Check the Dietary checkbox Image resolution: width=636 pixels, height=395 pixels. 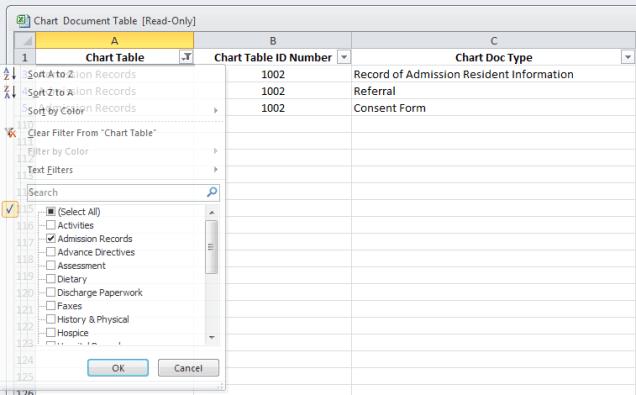tap(51, 279)
